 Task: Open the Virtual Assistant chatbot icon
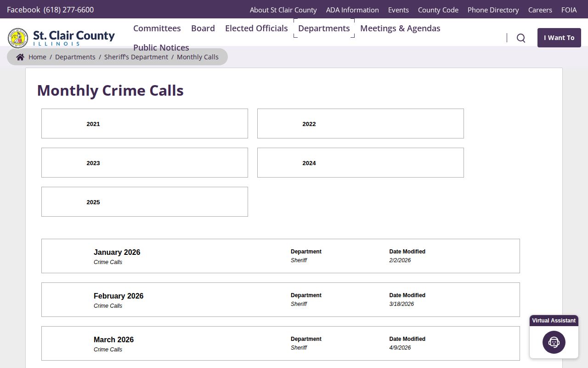pos(554,342)
